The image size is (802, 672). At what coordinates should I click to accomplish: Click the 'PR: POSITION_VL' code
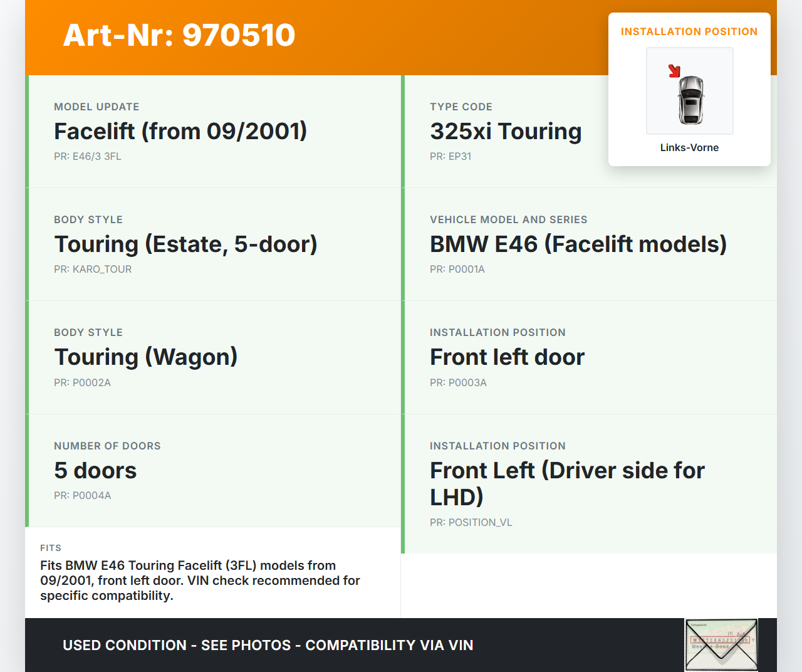pyautogui.click(x=471, y=522)
